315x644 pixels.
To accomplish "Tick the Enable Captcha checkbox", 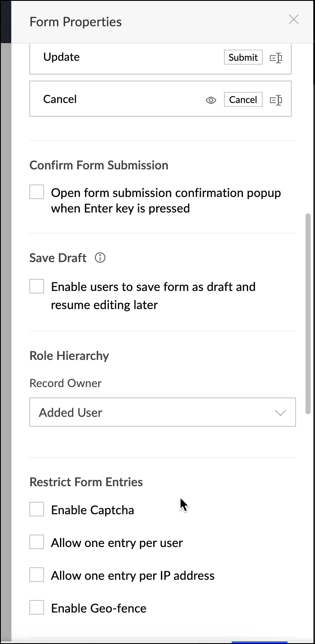I will tap(37, 510).
